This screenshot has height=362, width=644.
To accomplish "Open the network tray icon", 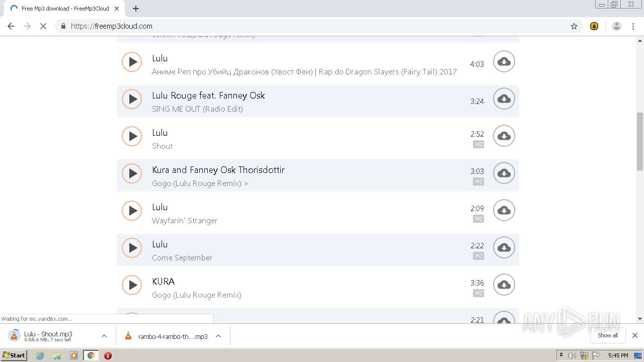I will coord(584,355).
